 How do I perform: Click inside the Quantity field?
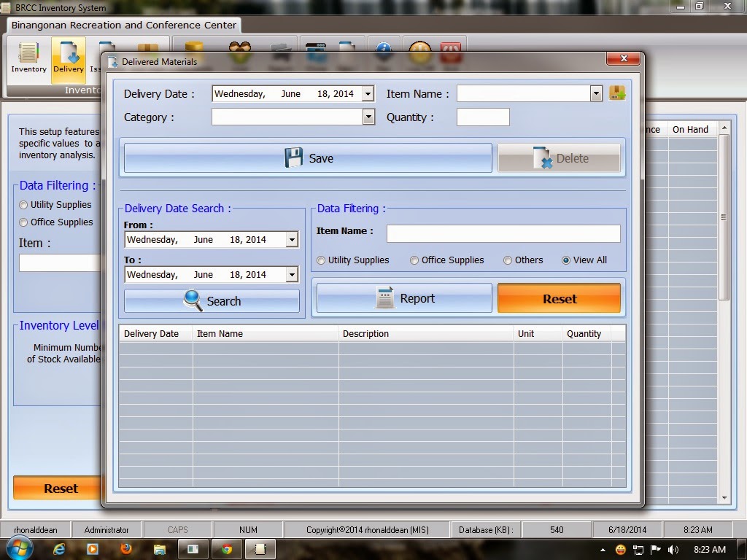[x=483, y=117]
